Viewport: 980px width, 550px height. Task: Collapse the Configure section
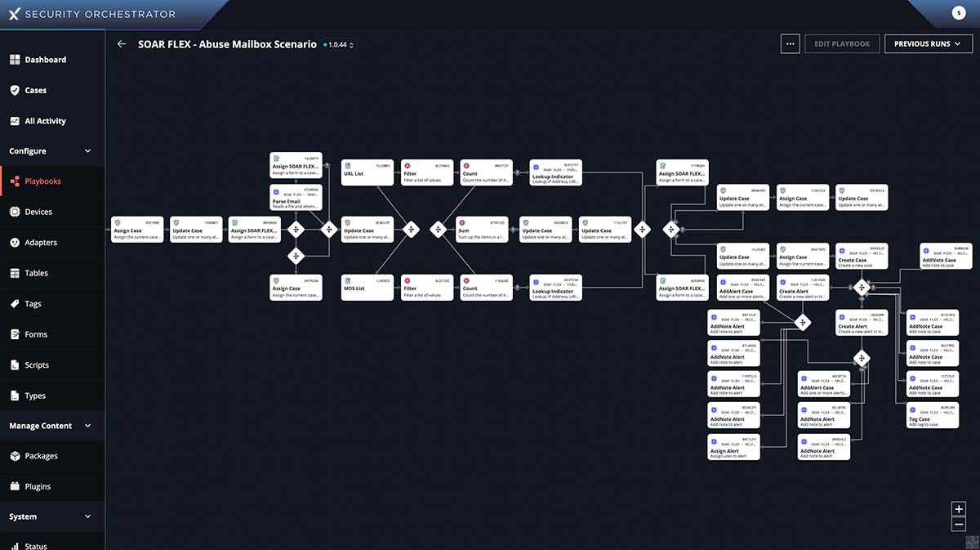(x=87, y=151)
